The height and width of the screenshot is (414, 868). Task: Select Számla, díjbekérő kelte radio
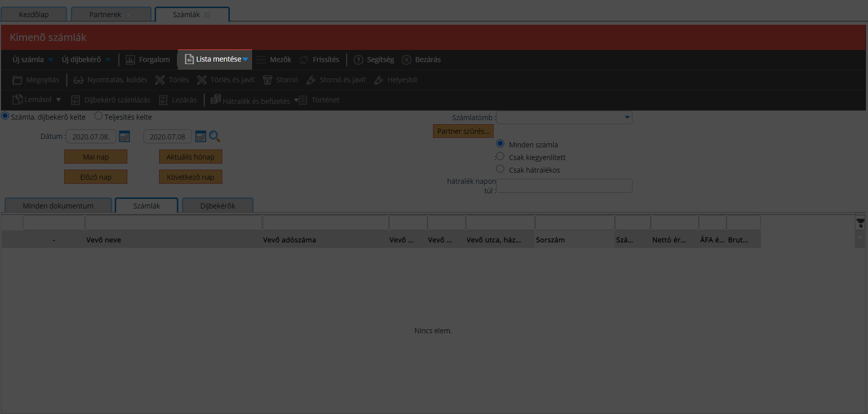(5, 116)
